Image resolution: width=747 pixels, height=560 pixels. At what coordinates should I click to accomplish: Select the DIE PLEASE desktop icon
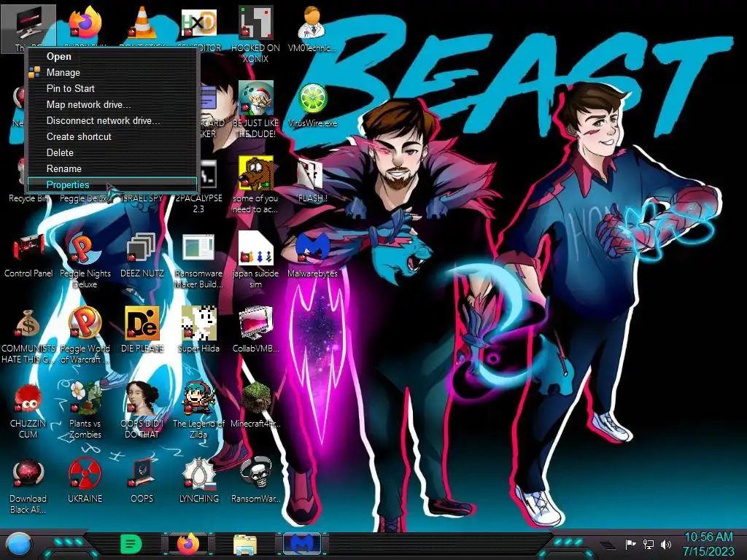(142, 324)
